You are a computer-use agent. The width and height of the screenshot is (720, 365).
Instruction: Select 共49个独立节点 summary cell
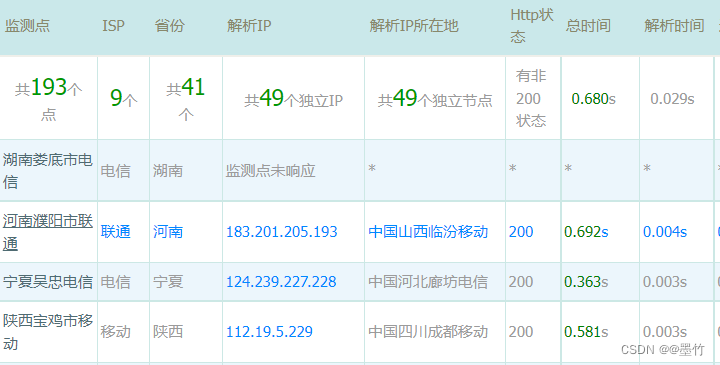point(435,98)
